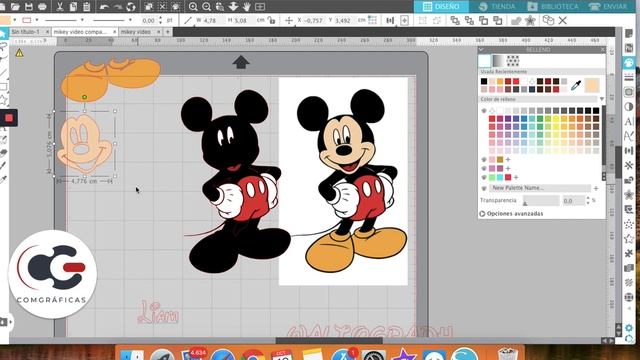Click the Undo arrow icon
Image resolution: width=640 pixels, height=360 pixels.
104,7
